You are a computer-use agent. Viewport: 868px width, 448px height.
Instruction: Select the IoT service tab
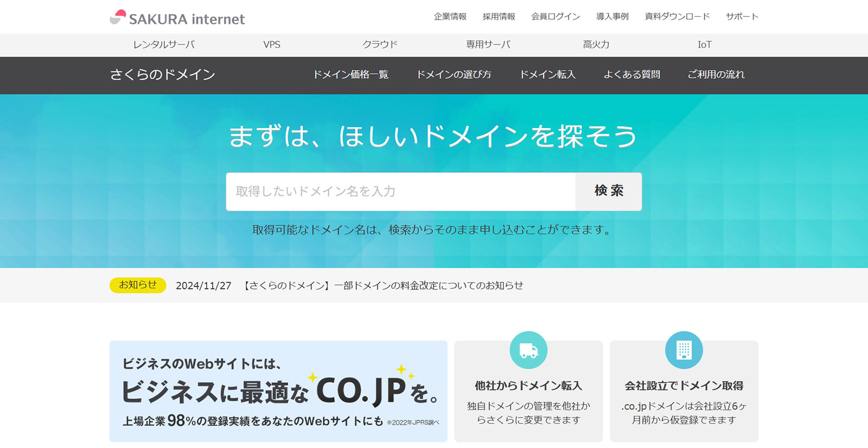(x=704, y=45)
